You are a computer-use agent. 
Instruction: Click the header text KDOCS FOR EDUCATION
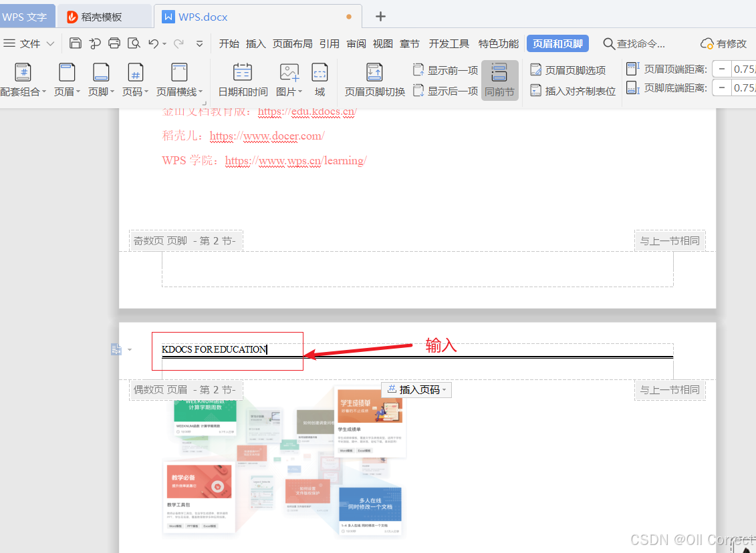point(214,349)
